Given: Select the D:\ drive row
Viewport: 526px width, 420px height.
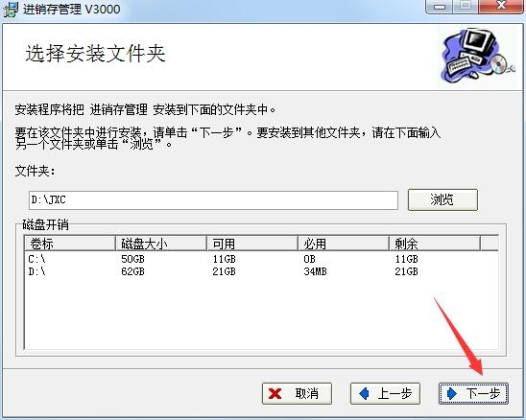Looking at the screenshot, I should 261,271.
